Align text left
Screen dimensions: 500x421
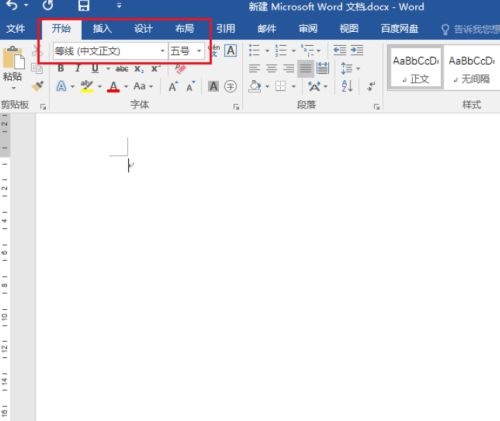[254, 69]
